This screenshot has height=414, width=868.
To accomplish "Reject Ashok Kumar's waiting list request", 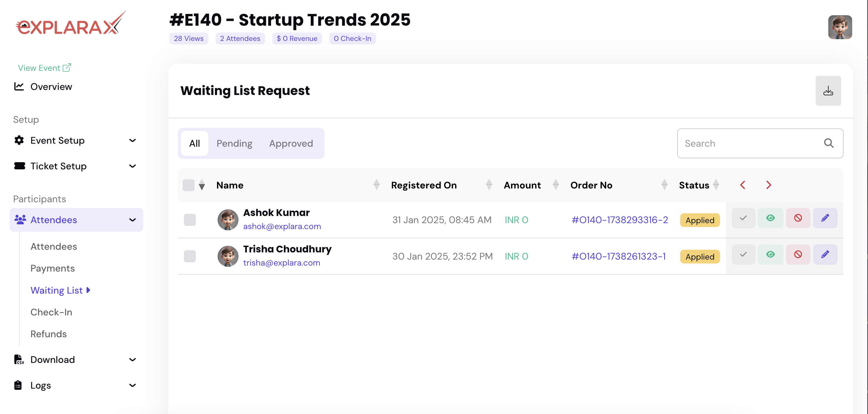I will click(x=798, y=218).
